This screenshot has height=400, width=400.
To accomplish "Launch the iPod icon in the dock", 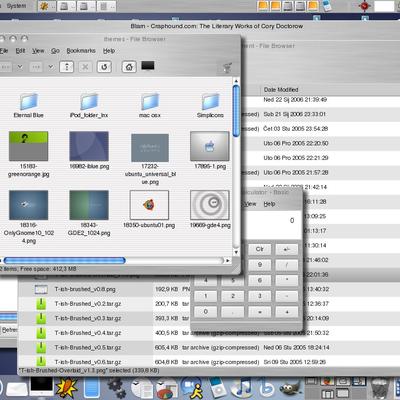I will (x=217, y=388).
